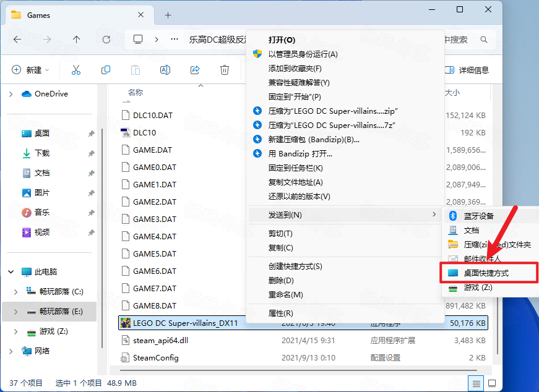
Task: Choose Compress to .7z with Bandizip
Action: click(345, 125)
